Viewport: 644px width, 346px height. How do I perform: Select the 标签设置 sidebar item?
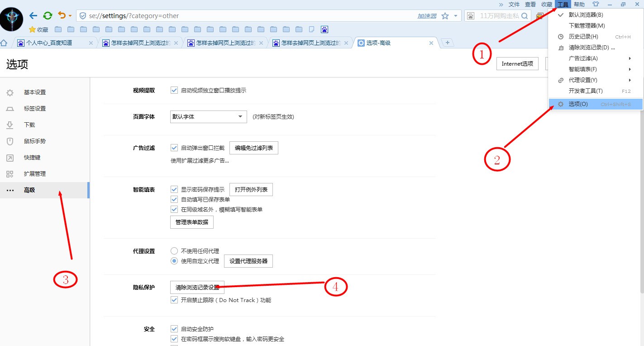[34, 108]
